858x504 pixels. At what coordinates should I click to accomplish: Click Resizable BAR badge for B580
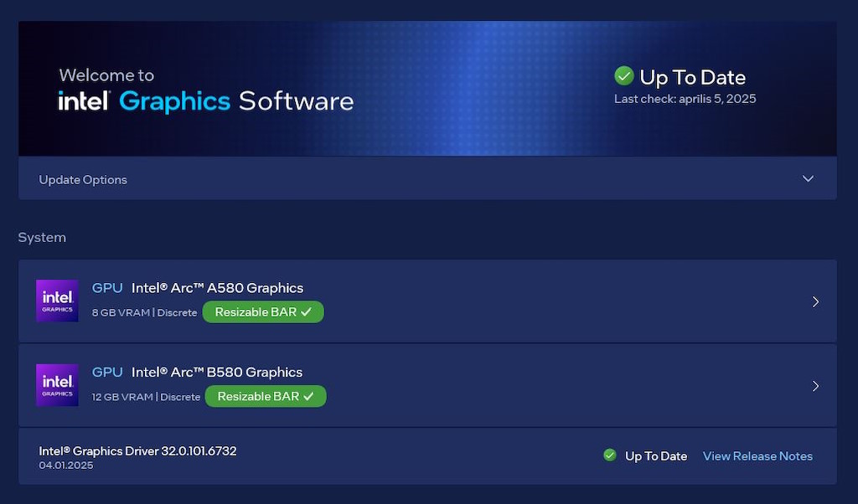coord(266,396)
